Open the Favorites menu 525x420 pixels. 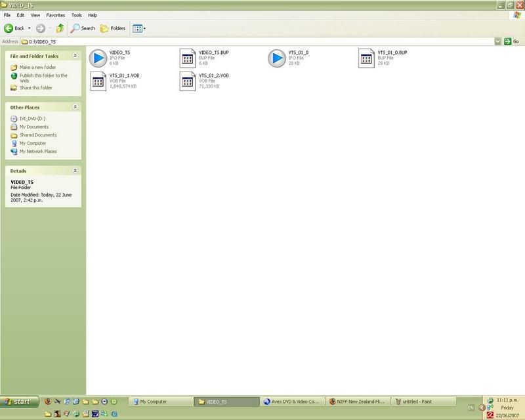click(55, 14)
